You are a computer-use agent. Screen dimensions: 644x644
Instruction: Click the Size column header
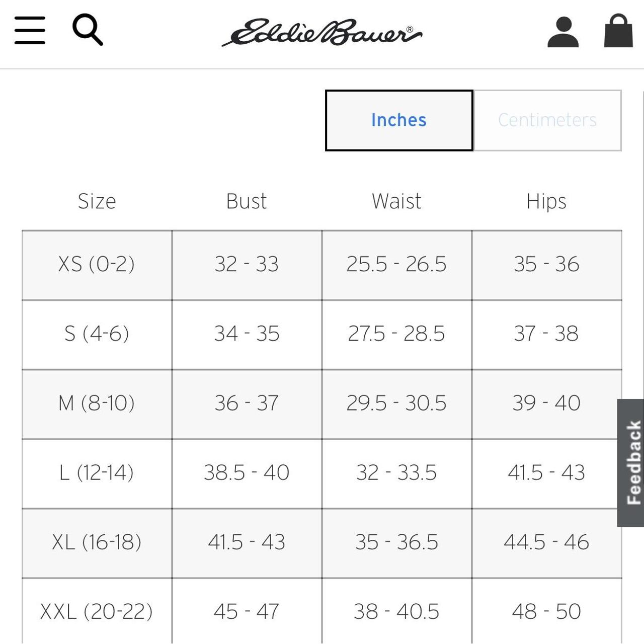tap(97, 201)
